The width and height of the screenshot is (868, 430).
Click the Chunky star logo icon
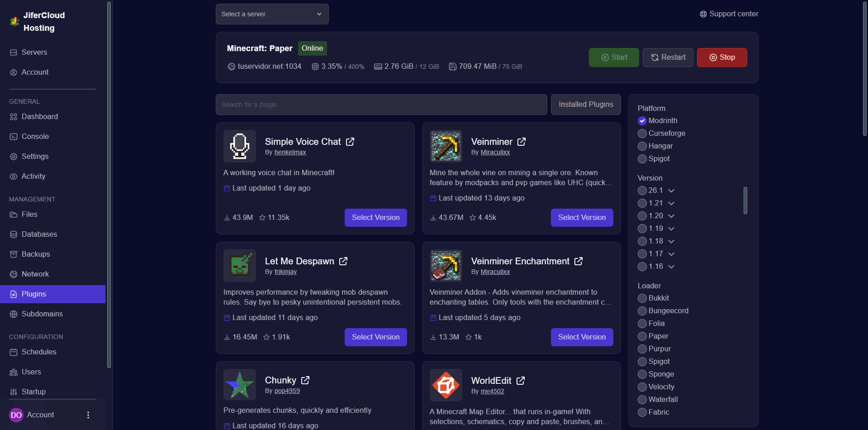pos(240,385)
